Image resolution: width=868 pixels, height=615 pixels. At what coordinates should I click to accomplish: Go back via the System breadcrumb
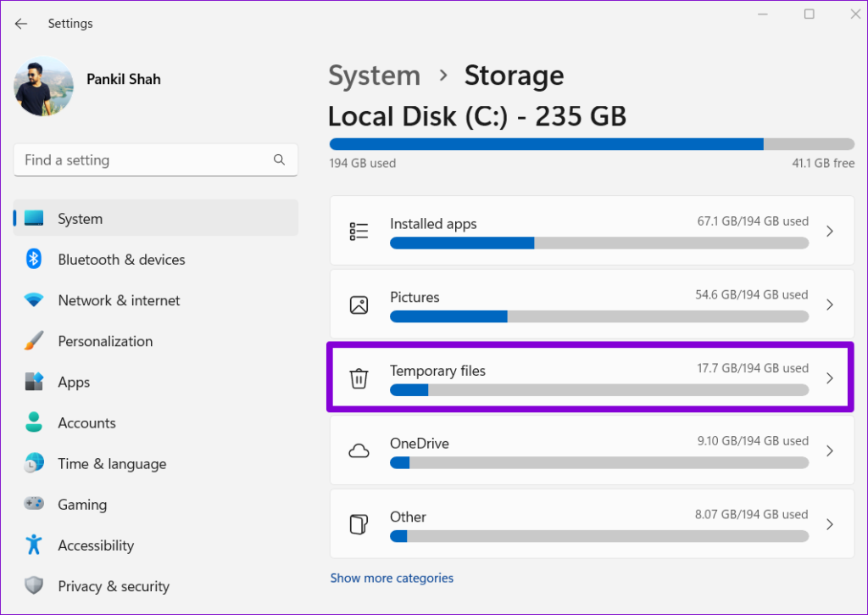tap(374, 75)
